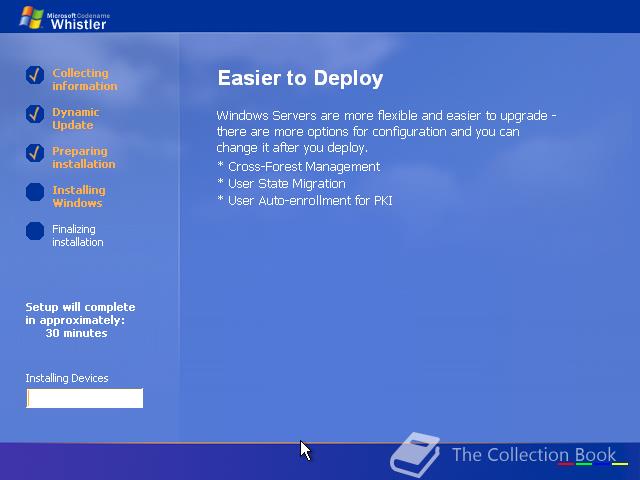The width and height of the screenshot is (640, 480).
Task: Click the 'Finalizing installation' step label
Action: tap(78, 236)
